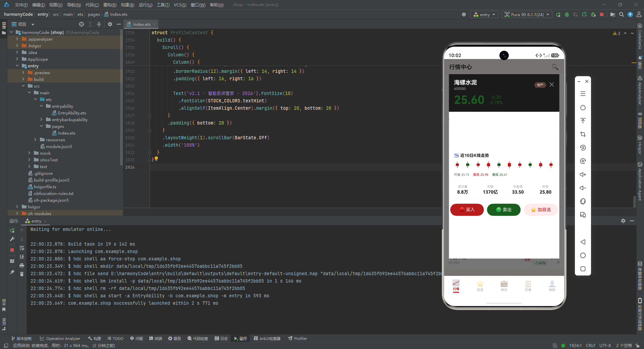This screenshot has width=644, height=349.
Task: Click the Apply Changes reload icon
Action: pos(584,14)
